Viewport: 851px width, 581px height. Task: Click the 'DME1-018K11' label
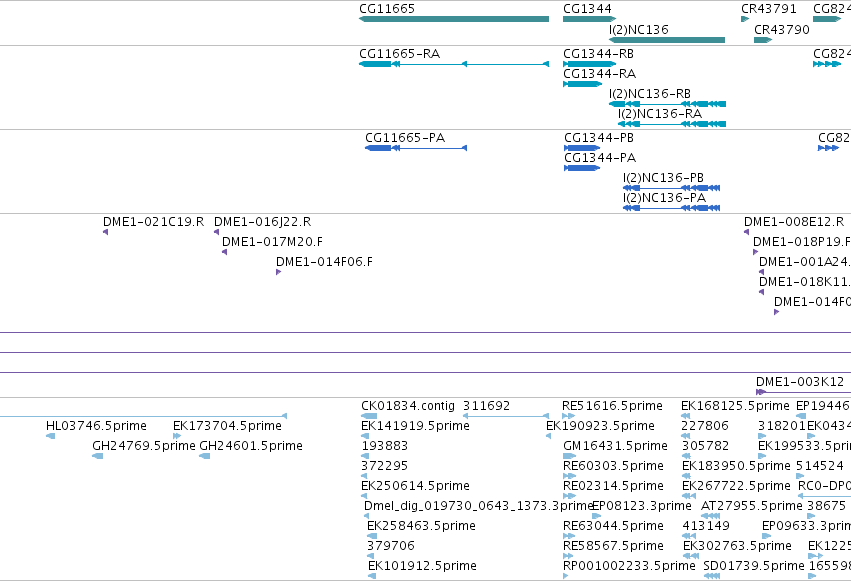[x=805, y=282]
